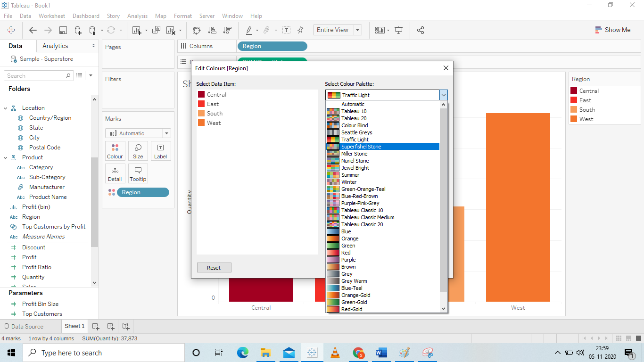Click the filter view icon beside Search
Image resolution: width=644 pixels, height=362 pixels.
pyautogui.click(x=80, y=75)
